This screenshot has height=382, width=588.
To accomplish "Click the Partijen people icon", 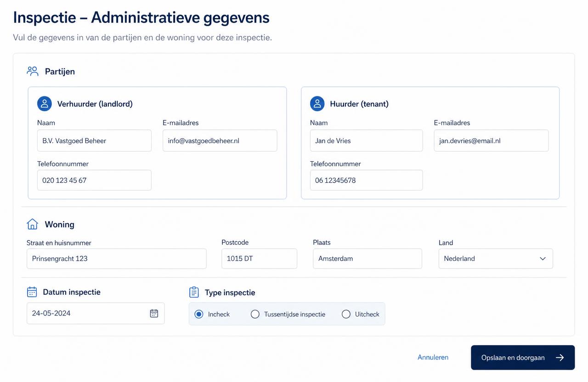I will click(32, 71).
